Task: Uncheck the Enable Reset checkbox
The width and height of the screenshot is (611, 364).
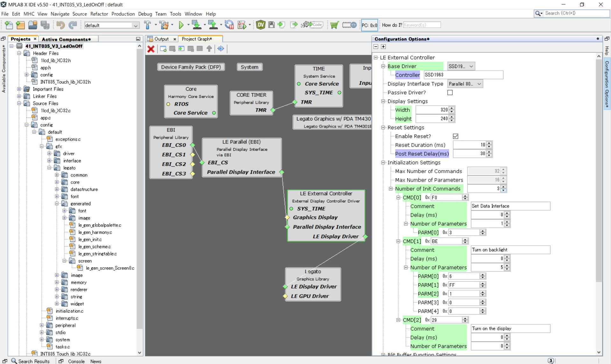Action: pos(456,136)
